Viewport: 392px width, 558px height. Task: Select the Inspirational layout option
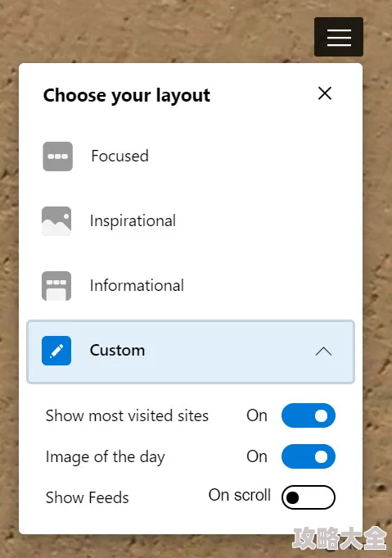(x=133, y=221)
